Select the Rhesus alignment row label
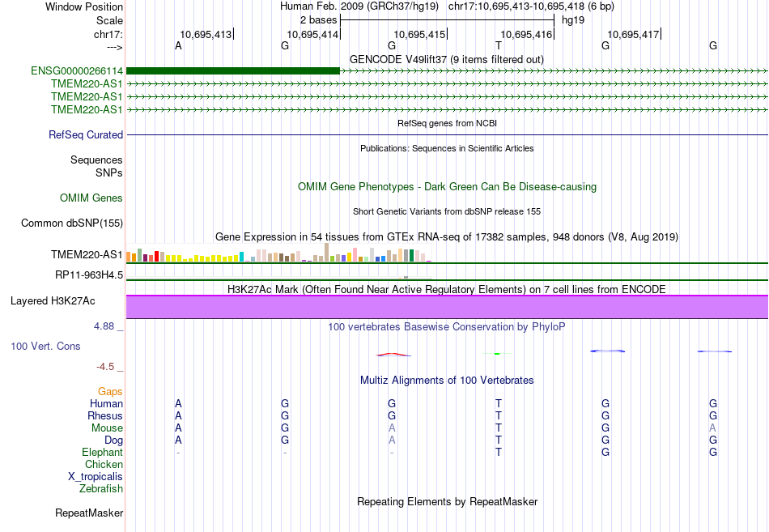Image resolution: width=769 pixels, height=532 pixels. (x=105, y=415)
